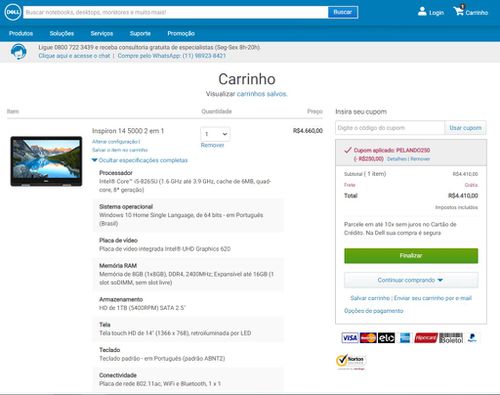Click the Teclado spec heading

coord(109,350)
